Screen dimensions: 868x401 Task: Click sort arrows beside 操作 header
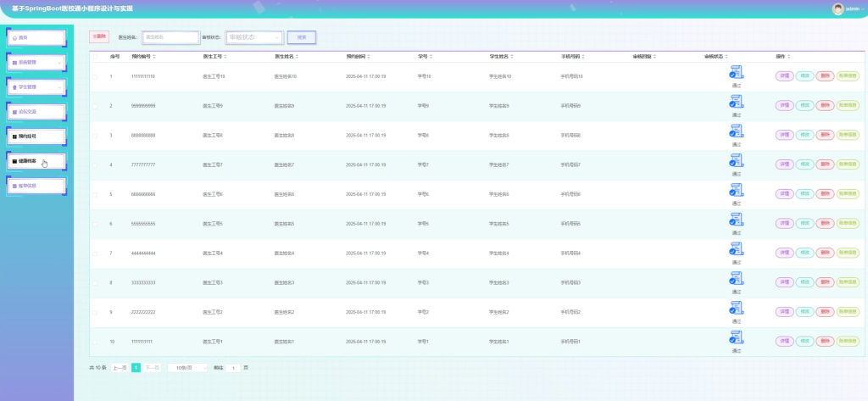(789, 57)
